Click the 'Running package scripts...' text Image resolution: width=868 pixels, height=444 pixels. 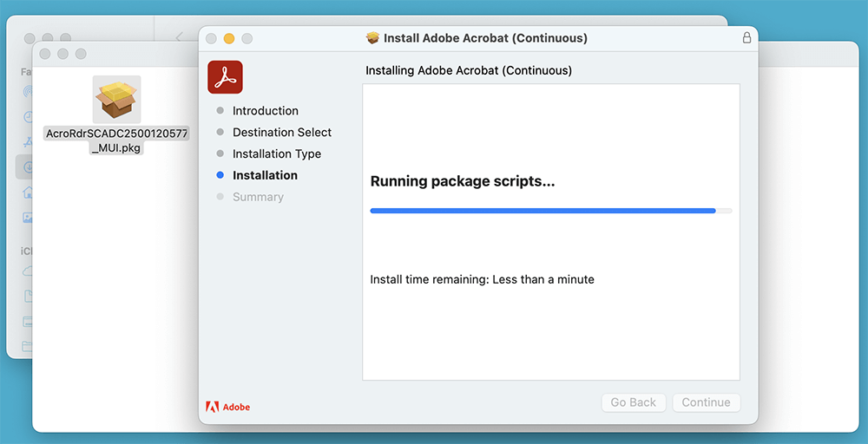(x=463, y=181)
